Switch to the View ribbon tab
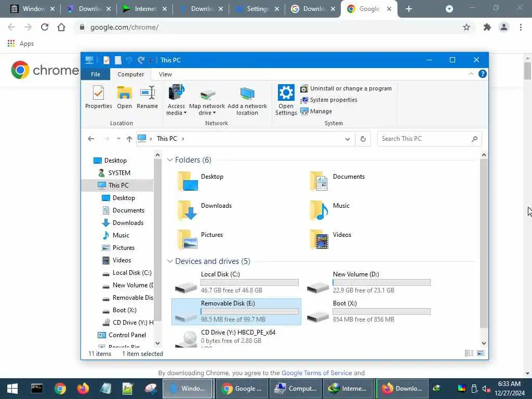 click(165, 74)
